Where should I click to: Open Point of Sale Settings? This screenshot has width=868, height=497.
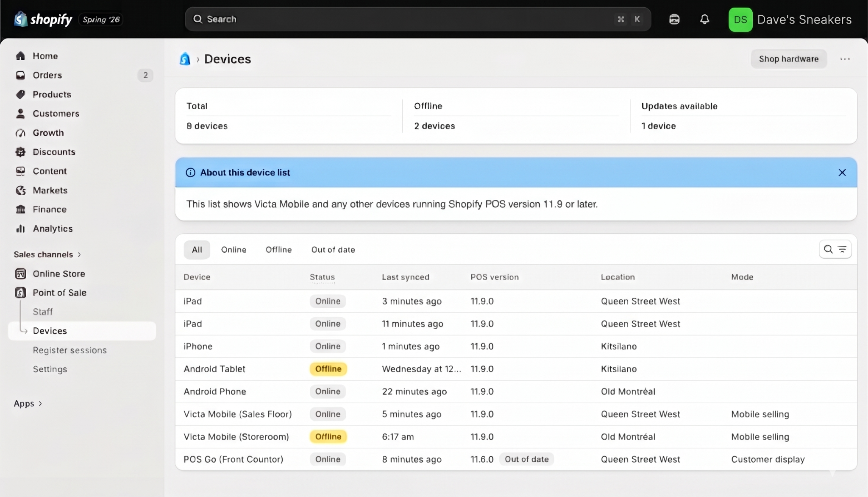point(50,369)
